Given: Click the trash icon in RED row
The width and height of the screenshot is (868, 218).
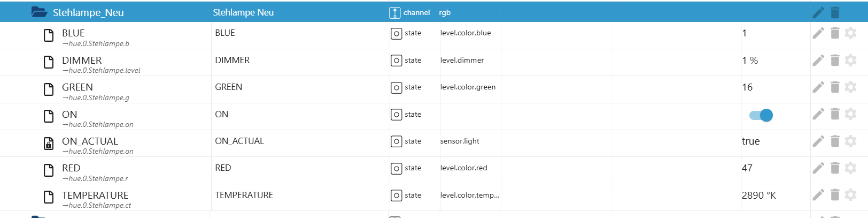Looking at the screenshot, I should click(835, 168).
